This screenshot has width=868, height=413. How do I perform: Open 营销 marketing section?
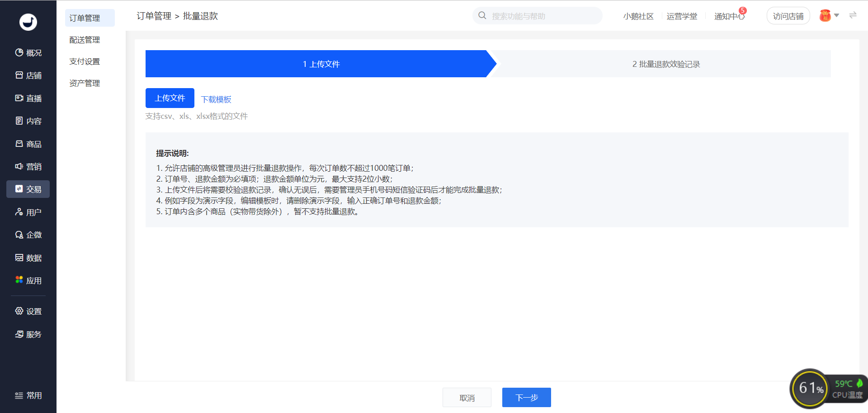point(28,167)
